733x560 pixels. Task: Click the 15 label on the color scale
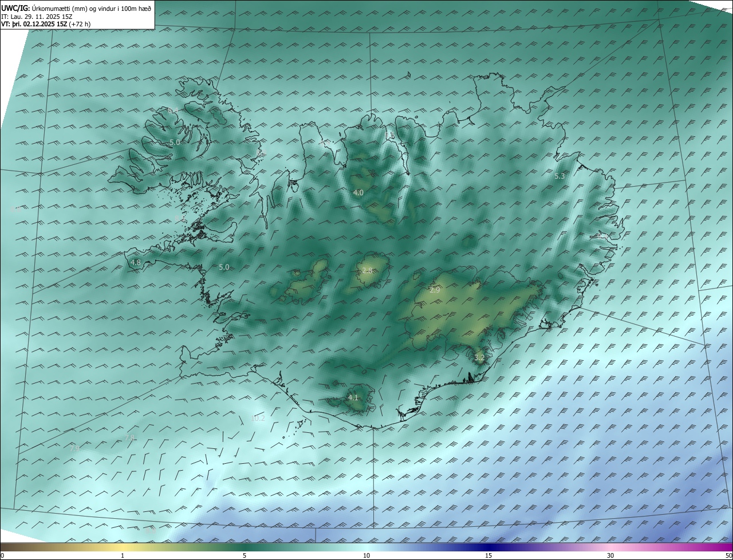pyautogui.click(x=488, y=555)
